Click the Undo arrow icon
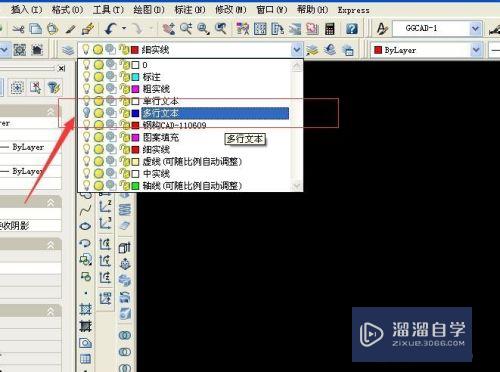Viewport: 500px width, 372px height. 110,29
